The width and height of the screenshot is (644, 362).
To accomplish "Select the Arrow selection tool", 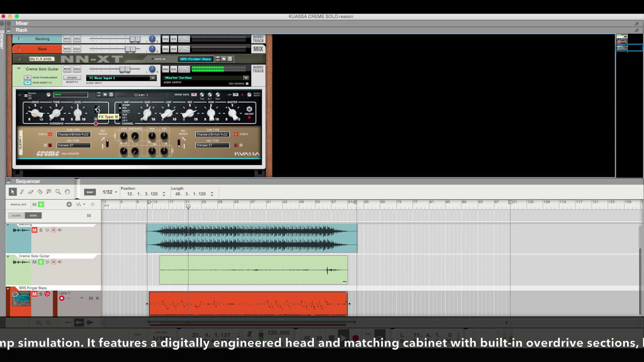I will pyautogui.click(x=13, y=192).
